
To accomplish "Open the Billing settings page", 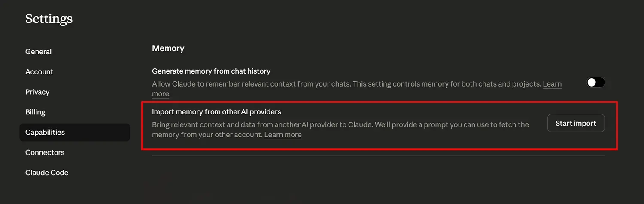I will (x=35, y=112).
